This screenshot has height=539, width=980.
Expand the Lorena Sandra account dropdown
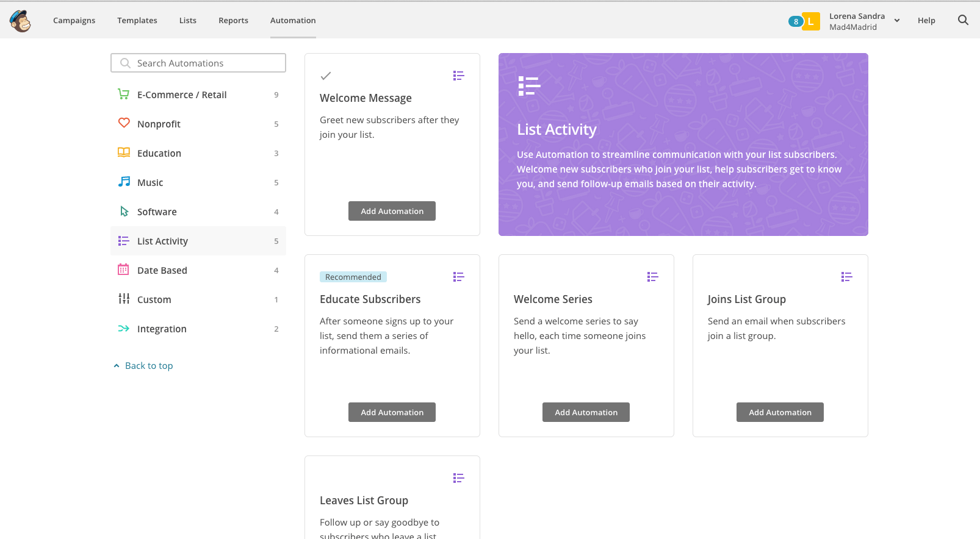[896, 21]
